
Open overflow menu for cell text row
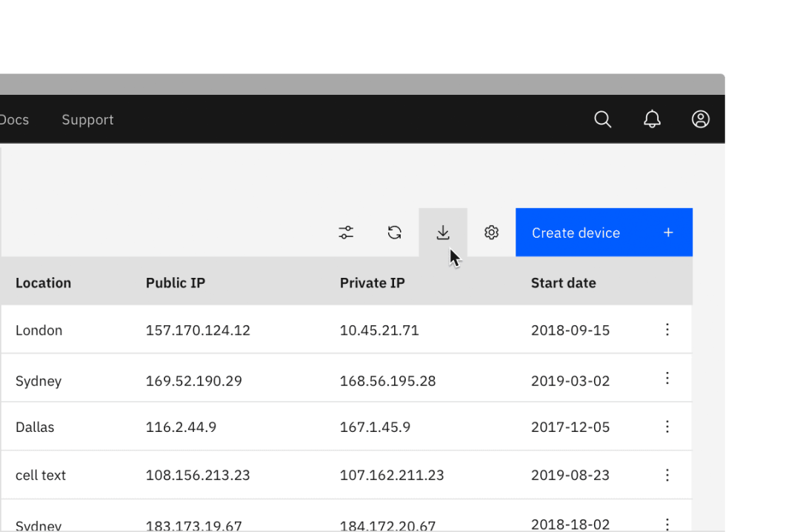tap(667, 475)
